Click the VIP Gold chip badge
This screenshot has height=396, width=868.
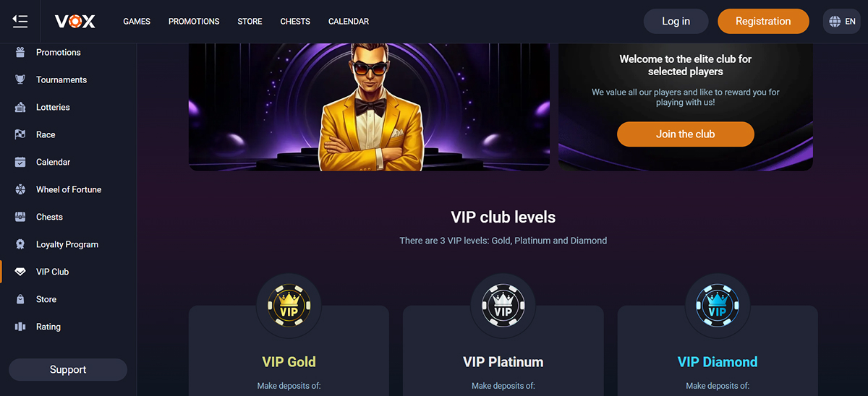tap(289, 305)
